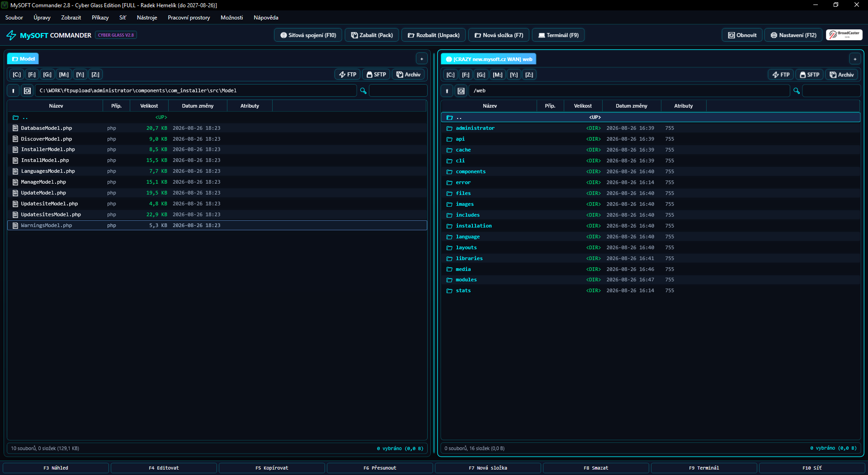Select UpdatesitesModel.php file row
868x475 pixels.
tap(217, 214)
